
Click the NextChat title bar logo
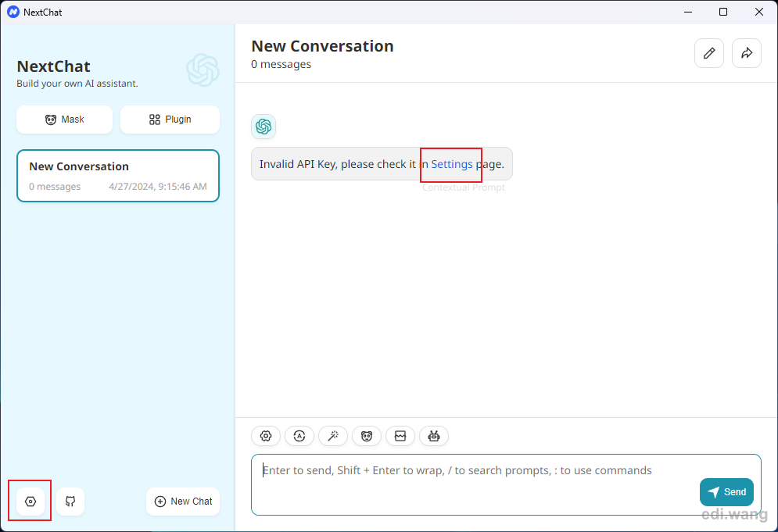tap(13, 12)
